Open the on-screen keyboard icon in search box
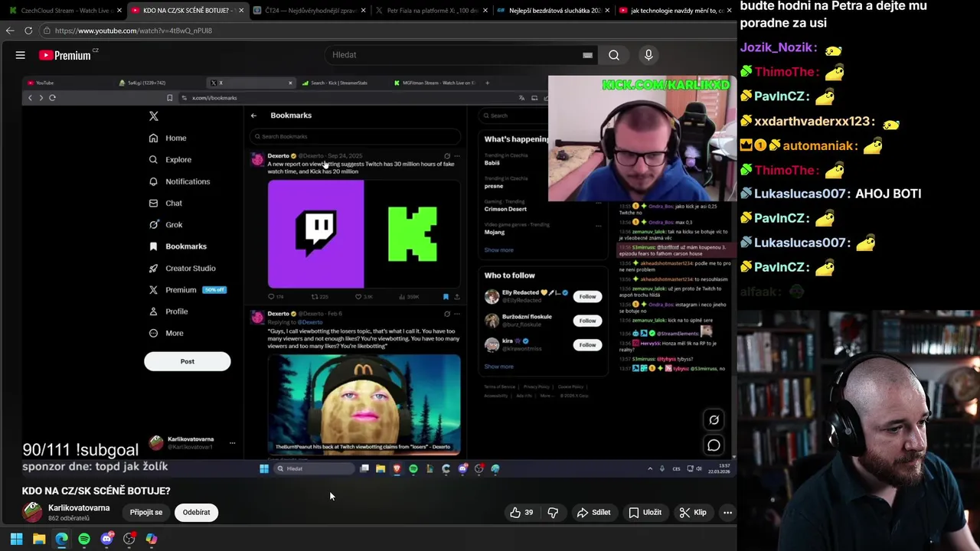 587,55
